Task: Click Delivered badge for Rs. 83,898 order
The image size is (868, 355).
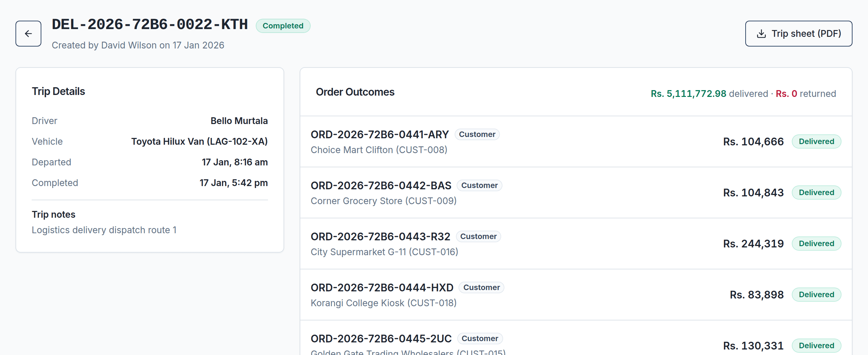Action: (816, 295)
